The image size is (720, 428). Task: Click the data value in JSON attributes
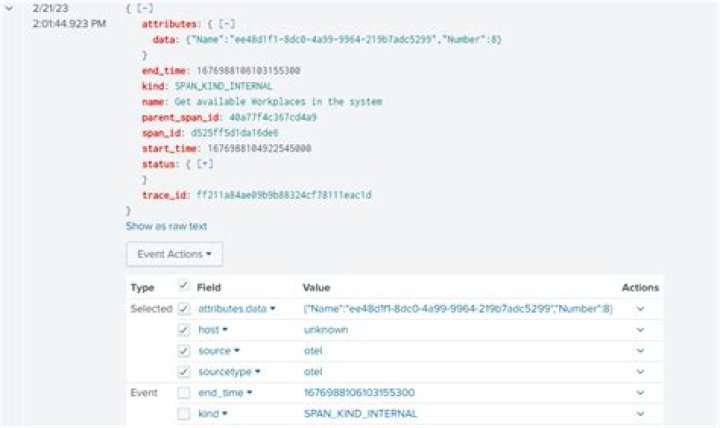[x=344, y=39]
